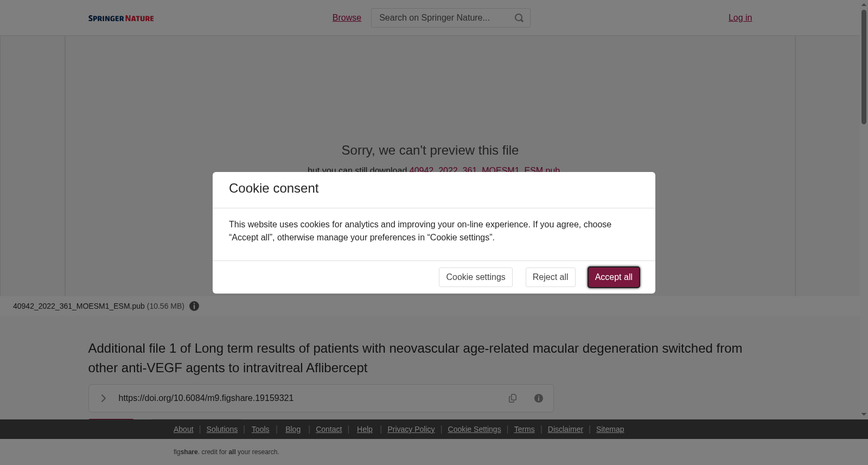The width and height of the screenshot is (868, 465).
Task: Copy the DOI link with copy icon
Action: (513, 398)
